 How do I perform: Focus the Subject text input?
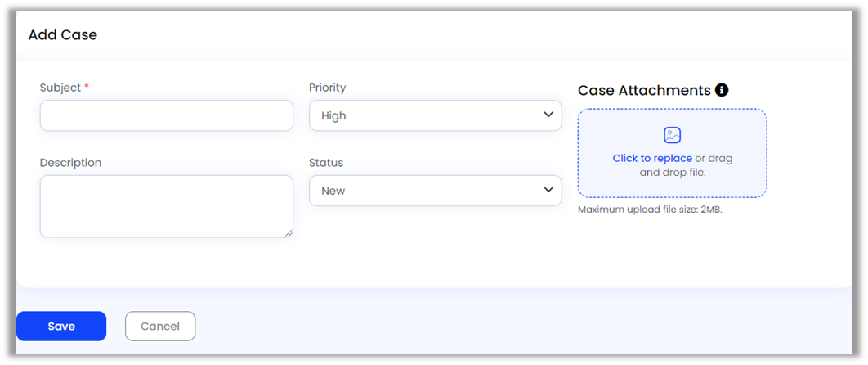point(166,115)
